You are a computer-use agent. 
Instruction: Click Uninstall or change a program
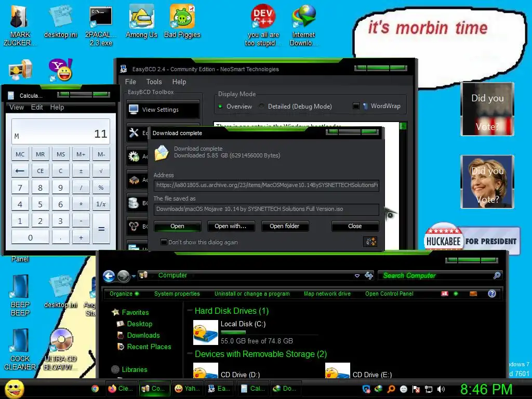click(252, 294)
